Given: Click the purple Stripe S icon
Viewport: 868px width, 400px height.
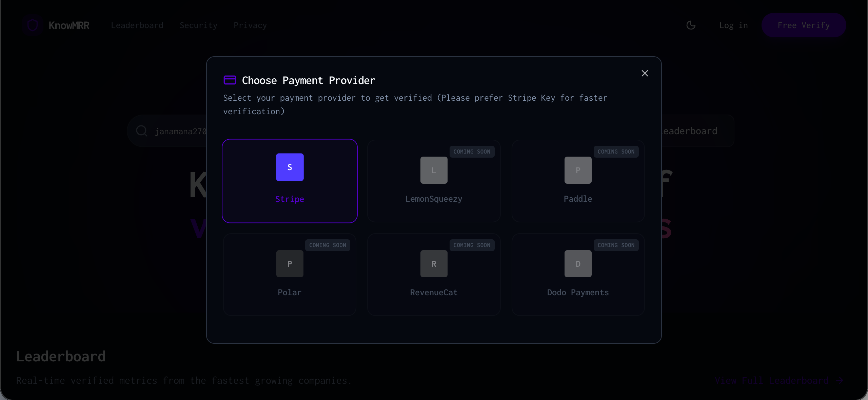Looking at the screenshot, I should [x=290, y=167].
